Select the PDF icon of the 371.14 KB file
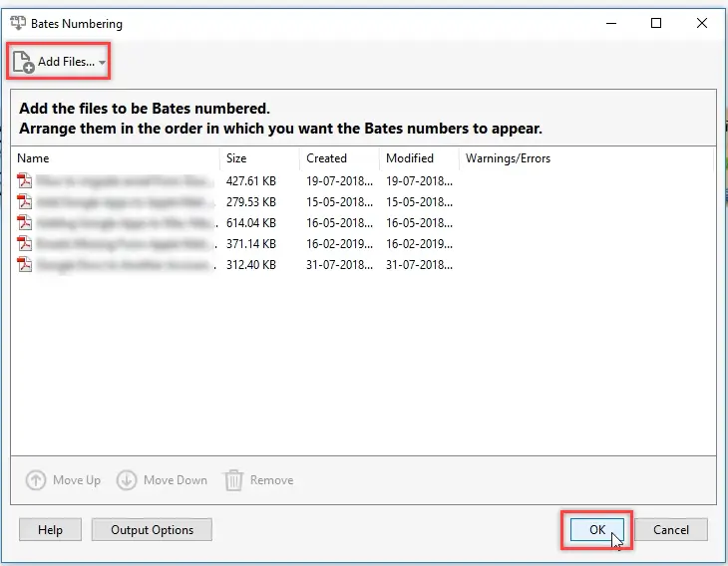Image resolution: width=728 pixels, height=566 pixels. point(25,243)
